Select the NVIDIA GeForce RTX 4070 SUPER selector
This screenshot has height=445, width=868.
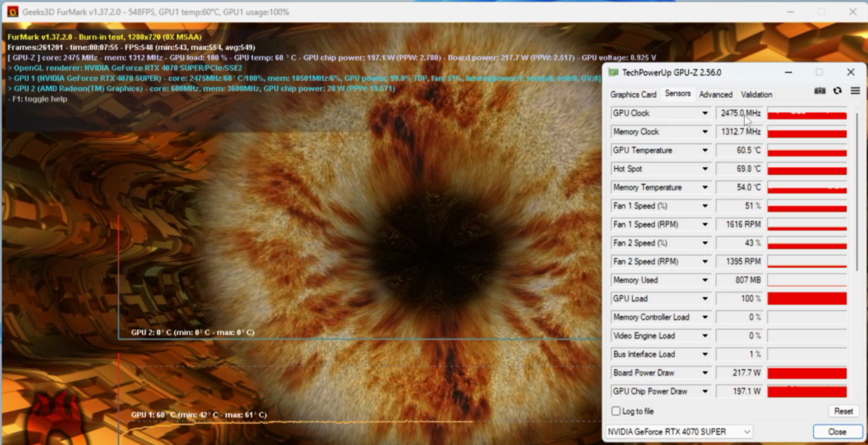point(679,431)
